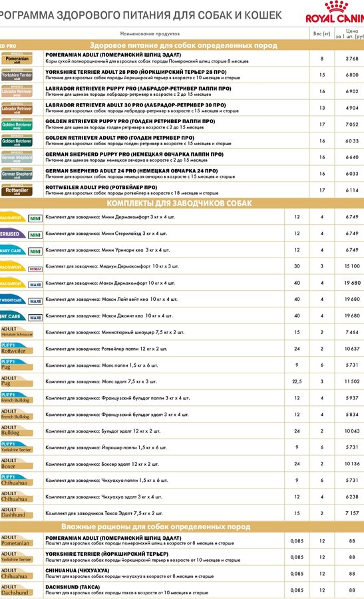Click price 10136 in the Боксер эдалт row
The height and width of the screenshot is (599, 364).
[x=352, y=463]
